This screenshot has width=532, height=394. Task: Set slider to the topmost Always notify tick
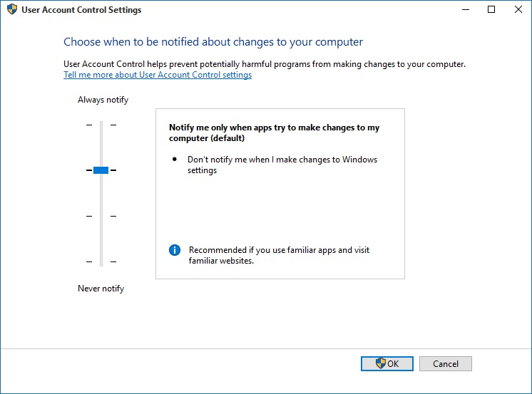101,125
